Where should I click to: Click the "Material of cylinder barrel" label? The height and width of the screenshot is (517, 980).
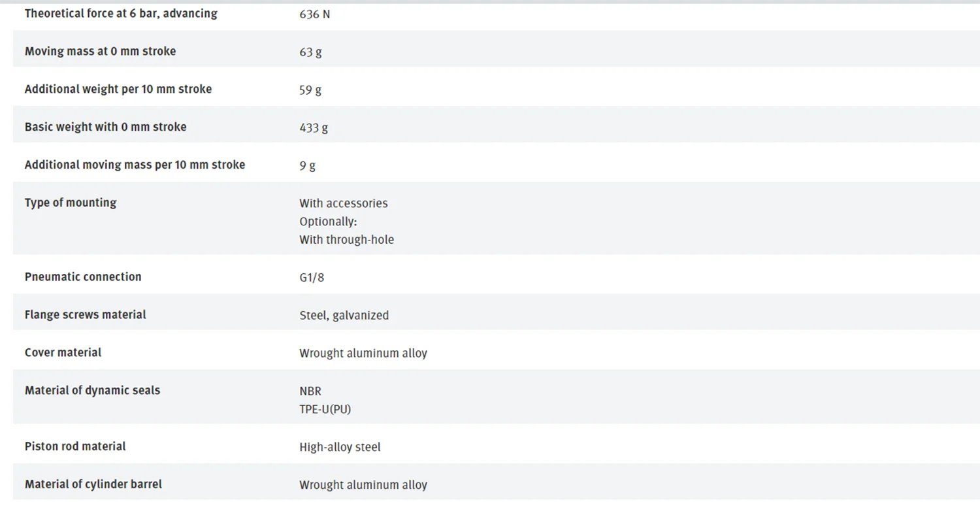pos(93,485)
